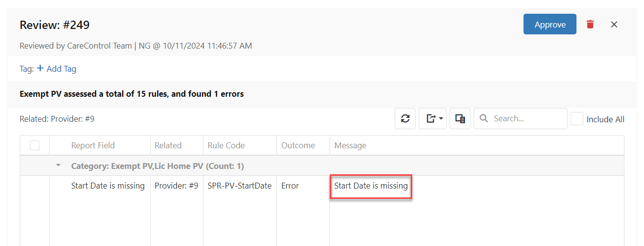Screen dimensions: 644x246
Task: Select the Provider: #9 cell
Action: click(176, 186)
